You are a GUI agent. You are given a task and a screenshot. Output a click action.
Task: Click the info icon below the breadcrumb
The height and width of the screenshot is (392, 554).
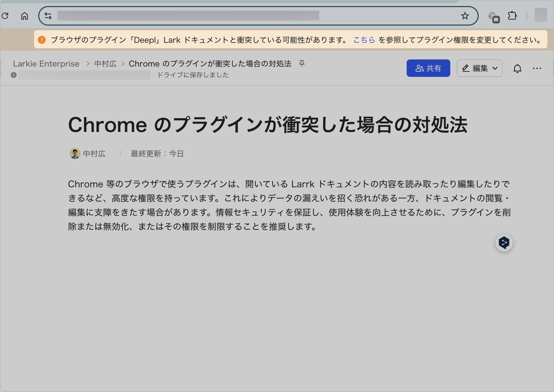(14, 75)
